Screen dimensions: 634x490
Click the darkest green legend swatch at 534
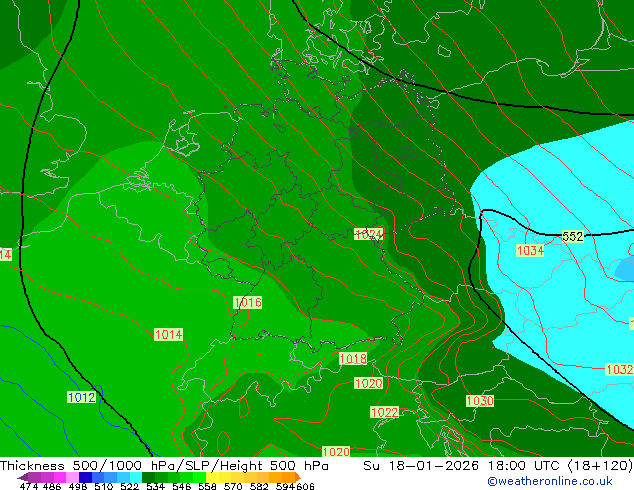(148, 477)
